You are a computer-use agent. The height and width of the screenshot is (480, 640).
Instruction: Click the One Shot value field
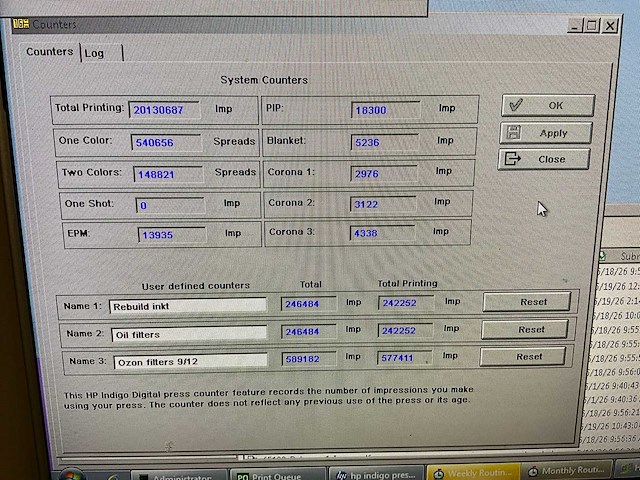click(x=170, y=205)
